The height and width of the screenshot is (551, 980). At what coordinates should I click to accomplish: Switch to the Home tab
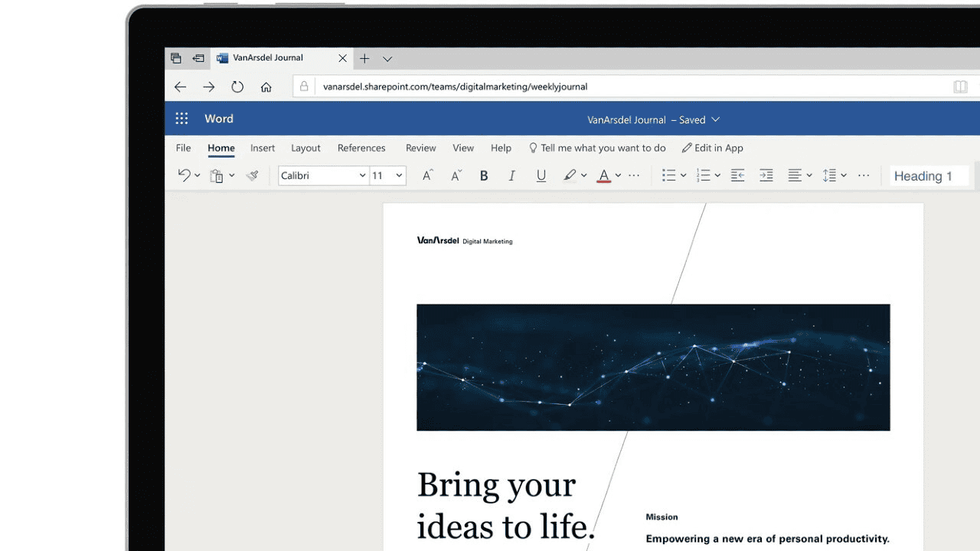tap(221, 148)
